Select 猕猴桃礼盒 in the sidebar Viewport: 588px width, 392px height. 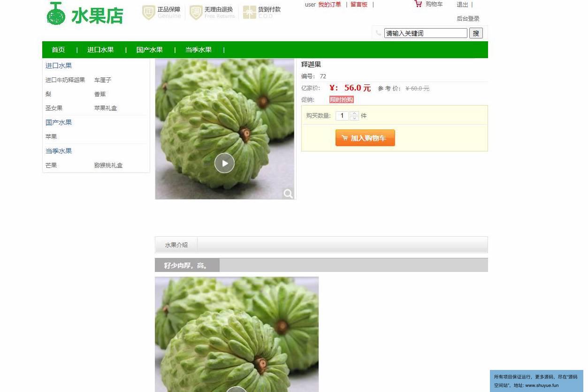(108, 166)
